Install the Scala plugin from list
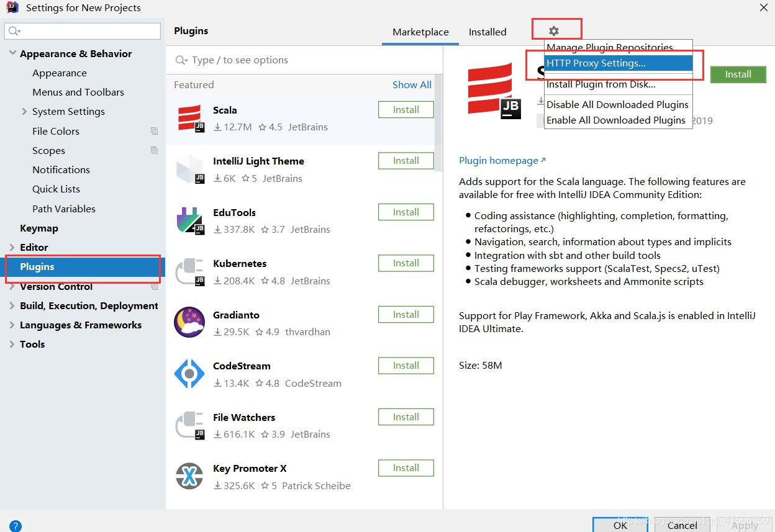 coord(406,110)
